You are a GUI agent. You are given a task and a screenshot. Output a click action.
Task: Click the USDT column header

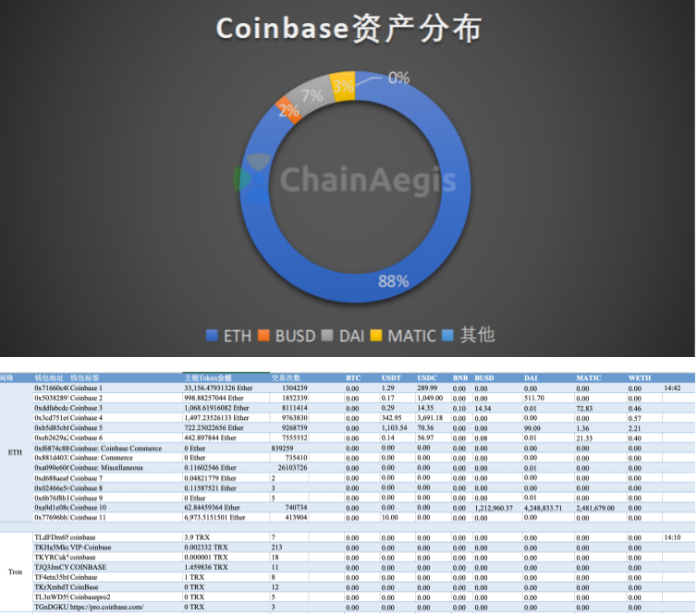click(x=391, y=378)
